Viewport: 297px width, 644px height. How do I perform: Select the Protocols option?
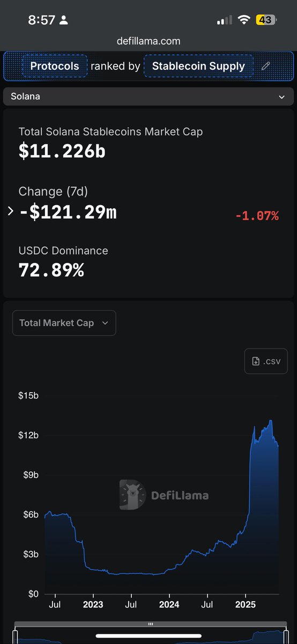click(x=55, y=66)
